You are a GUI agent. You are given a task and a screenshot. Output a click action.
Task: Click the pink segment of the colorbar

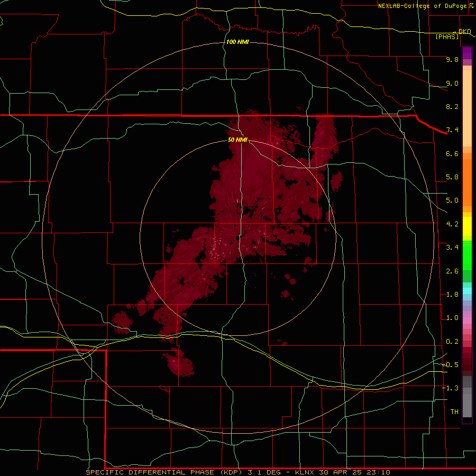tap(467, 321)
